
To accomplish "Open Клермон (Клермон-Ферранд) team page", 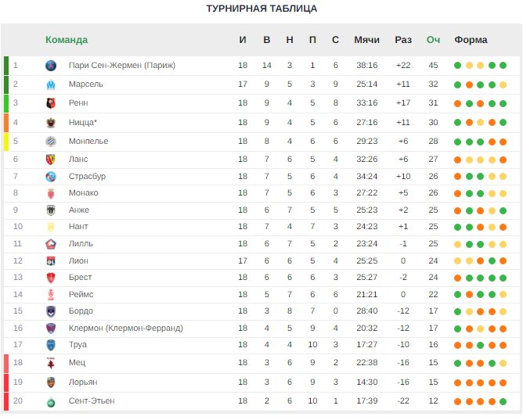I will point(126,328).
